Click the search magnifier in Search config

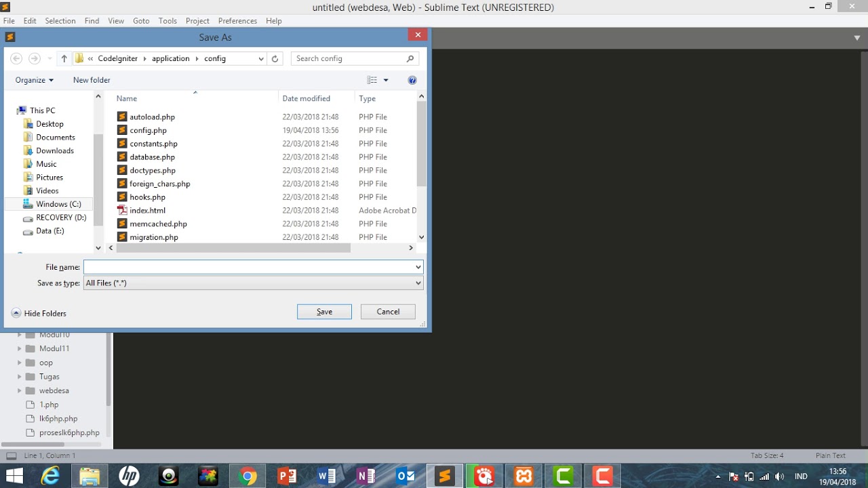tap(410, 58)
